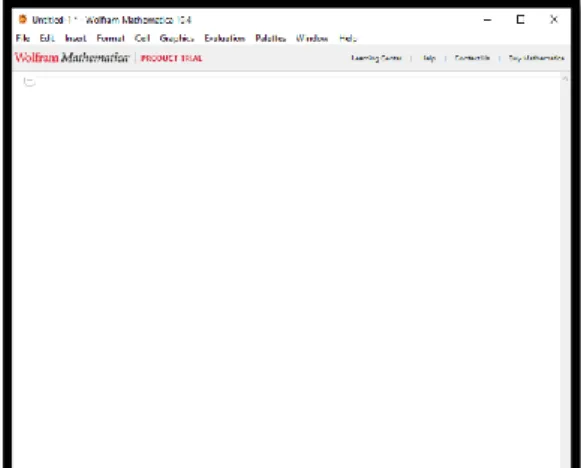Click the Contact Us link
This screenshot has height=468, width=581.
(x=472, y=58)
